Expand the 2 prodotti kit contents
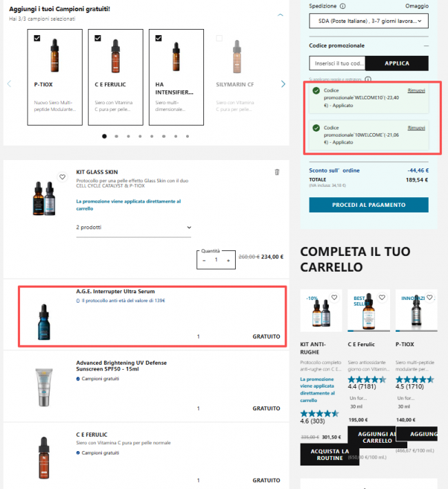 pos(133,228)
